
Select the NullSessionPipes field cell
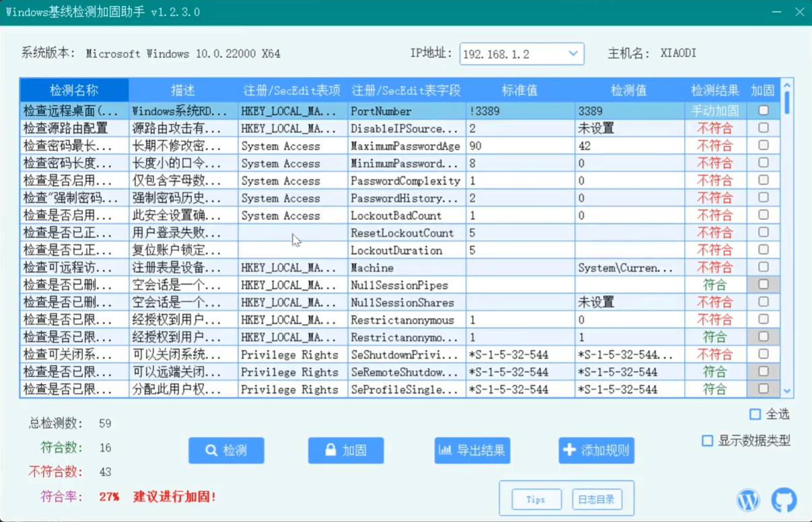(x=407, y=285)
